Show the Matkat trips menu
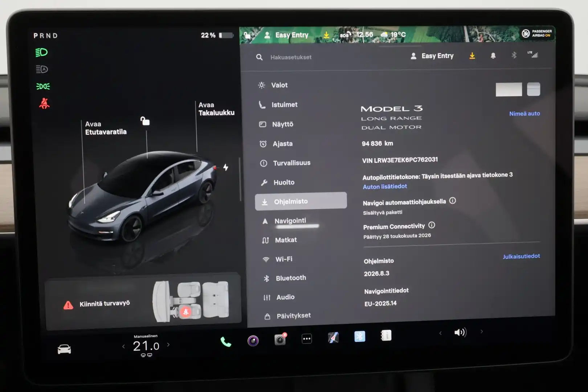Image resolution: width=588 pixels, height=392 pixels. [x=279, y=240]
